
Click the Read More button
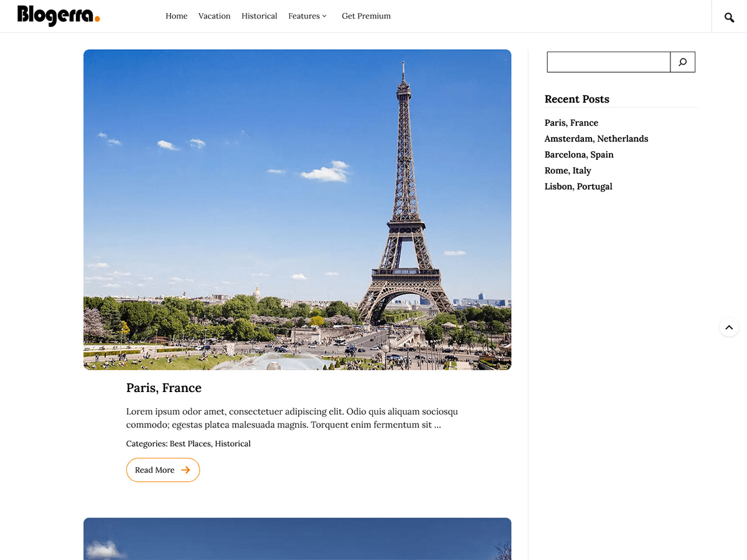[163, 470]
